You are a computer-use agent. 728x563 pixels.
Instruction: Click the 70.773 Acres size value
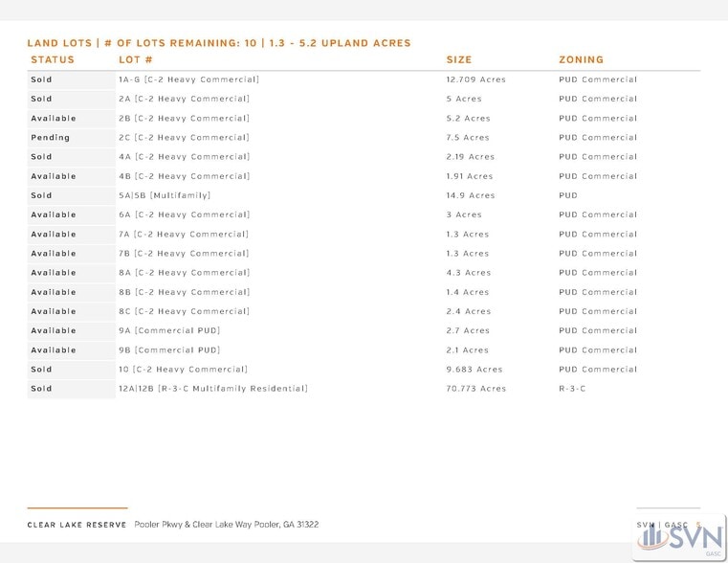pyautogui.click(x=475, y=389)
